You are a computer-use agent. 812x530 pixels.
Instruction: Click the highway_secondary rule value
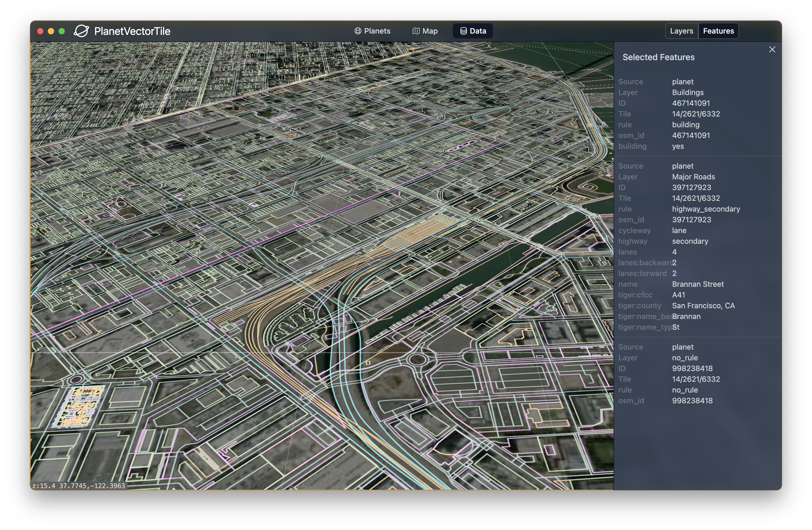coord(706,209)
